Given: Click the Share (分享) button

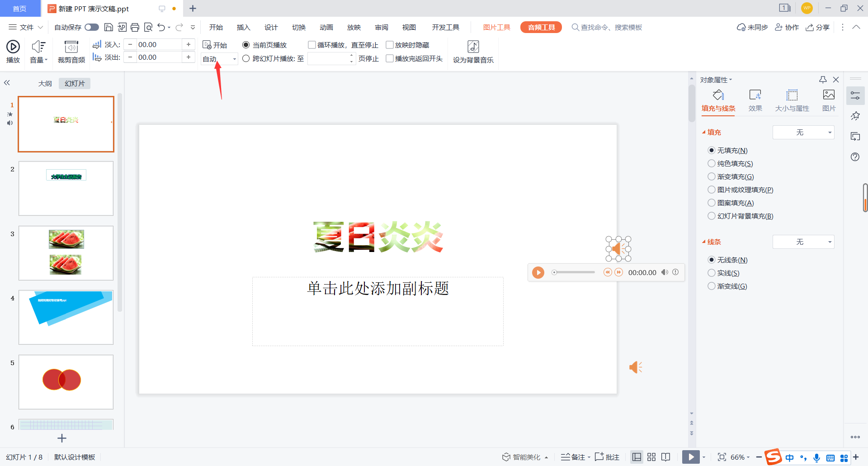Looking at the screenshot, I should 818,27.
